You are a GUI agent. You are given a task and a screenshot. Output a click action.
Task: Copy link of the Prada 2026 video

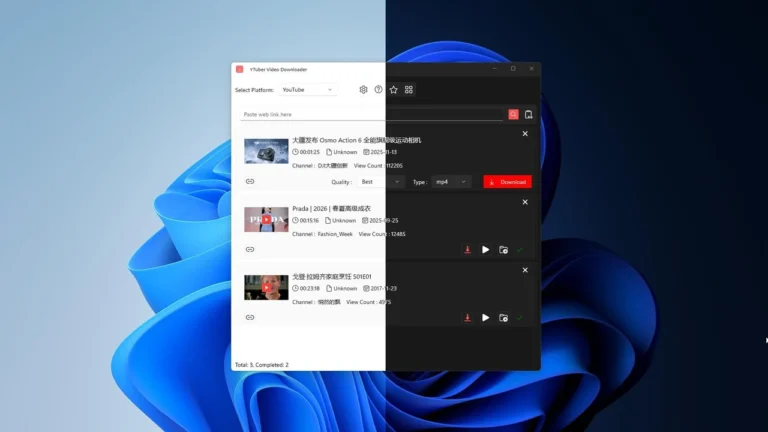[250, 249]
